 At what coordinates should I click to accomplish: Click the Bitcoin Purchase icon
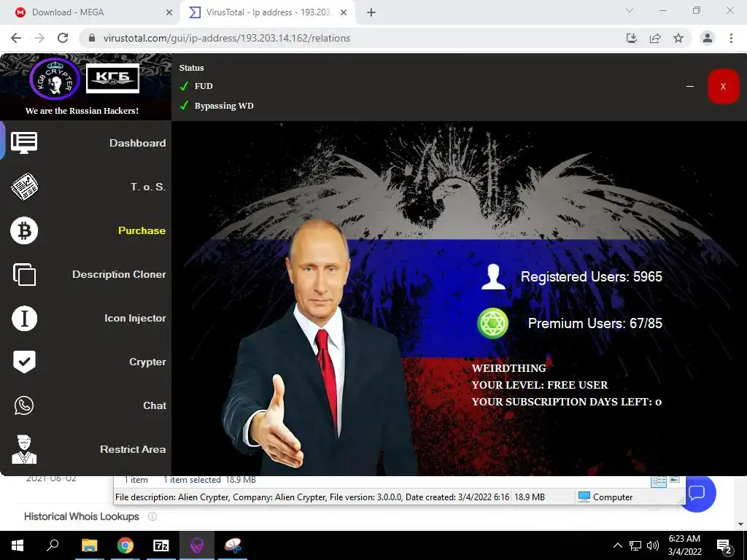pos(24,230)
